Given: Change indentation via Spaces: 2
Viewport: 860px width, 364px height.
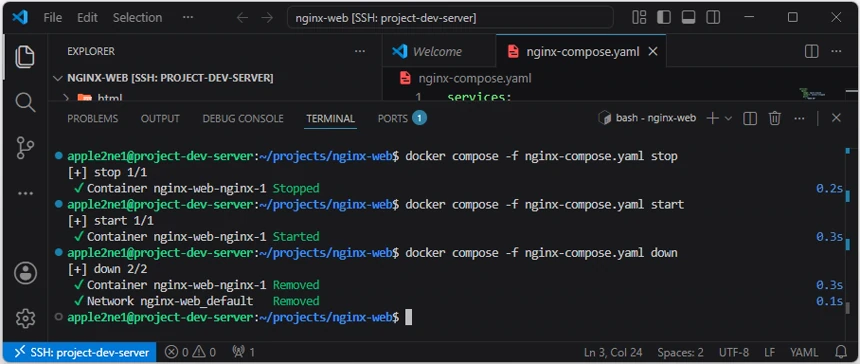Looking at the screenshot, I should coord(681,352).
